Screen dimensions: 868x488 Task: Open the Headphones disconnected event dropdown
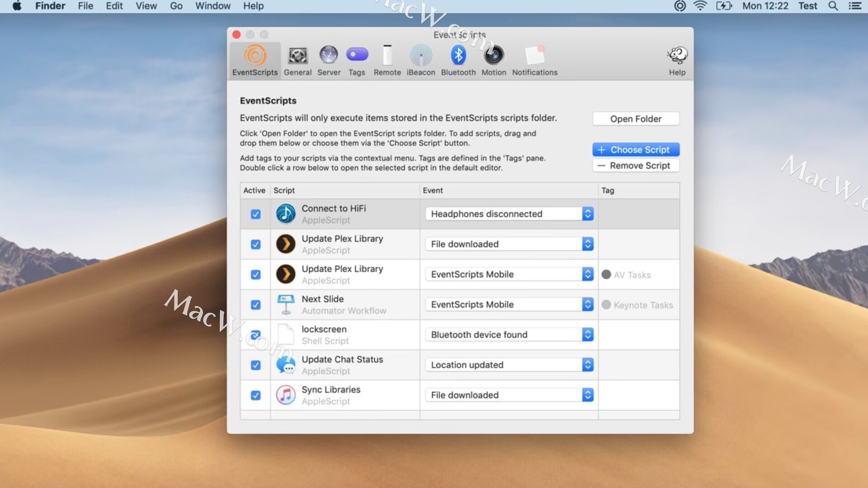click(509, 214)
